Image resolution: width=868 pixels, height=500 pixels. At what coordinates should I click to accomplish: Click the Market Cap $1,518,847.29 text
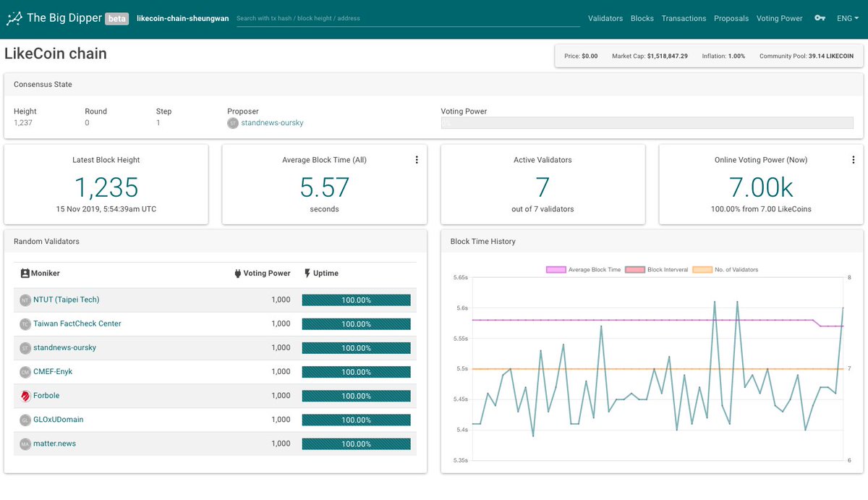pos(650,56)
